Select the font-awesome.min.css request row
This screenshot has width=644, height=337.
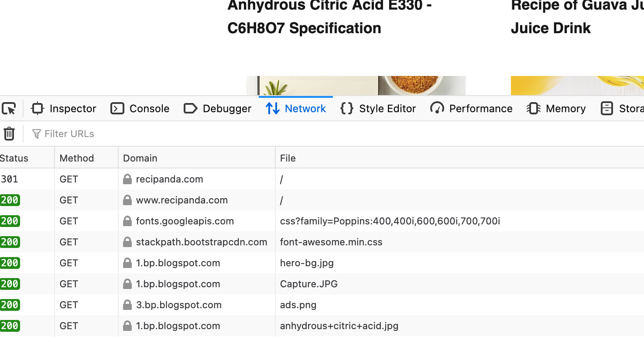(x=331, y=242)
